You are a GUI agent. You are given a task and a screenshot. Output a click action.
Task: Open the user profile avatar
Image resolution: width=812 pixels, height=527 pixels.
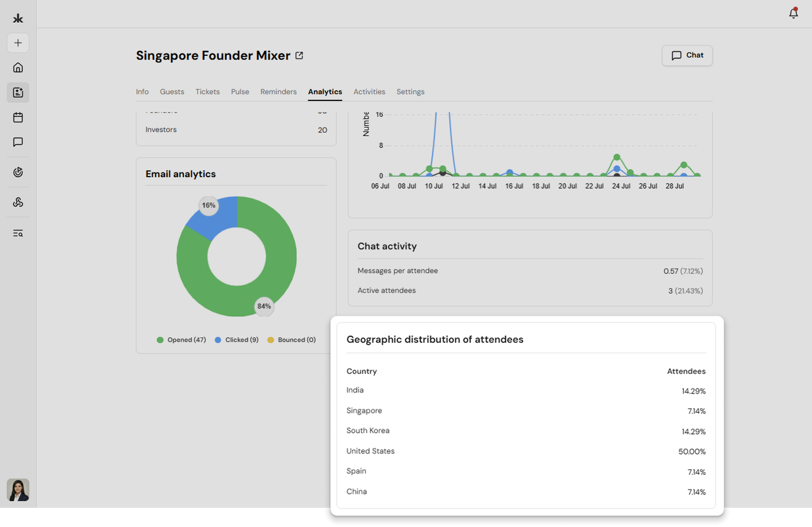click(x=18, y=490)
